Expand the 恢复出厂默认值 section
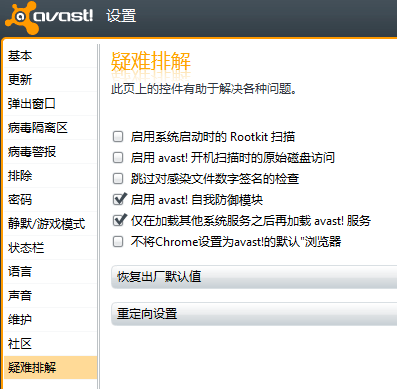 pyautogui.click(x=254, y=277)
